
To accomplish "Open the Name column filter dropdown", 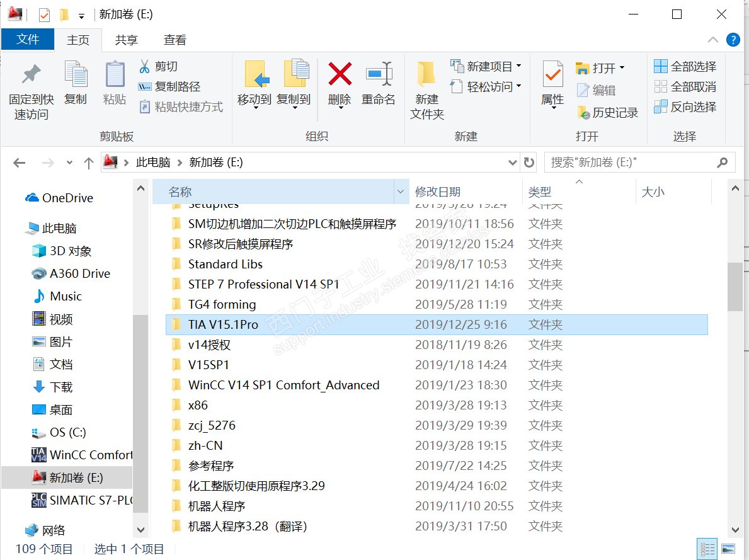I will (x=401, y=191).
